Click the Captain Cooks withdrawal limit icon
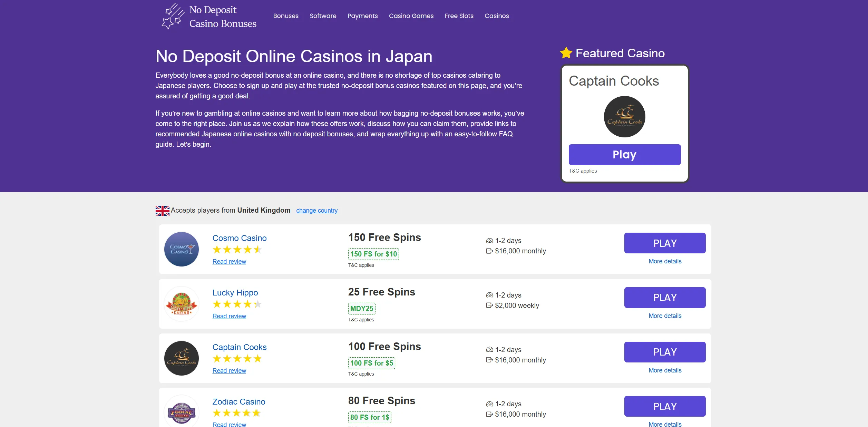This screenshot has height=427, width=868. (489, 360)
